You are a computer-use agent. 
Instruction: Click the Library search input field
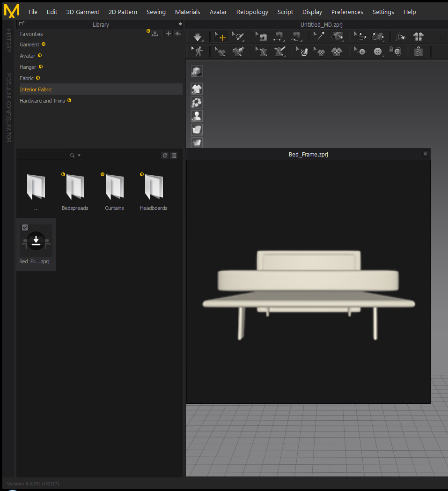(43, 156)
